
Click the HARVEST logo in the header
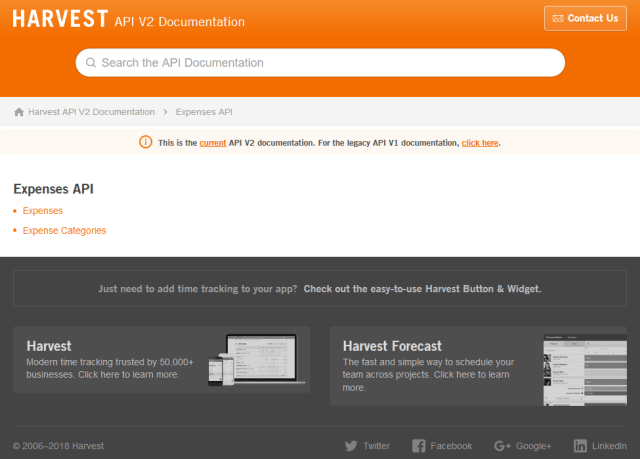tap(60, 19)
